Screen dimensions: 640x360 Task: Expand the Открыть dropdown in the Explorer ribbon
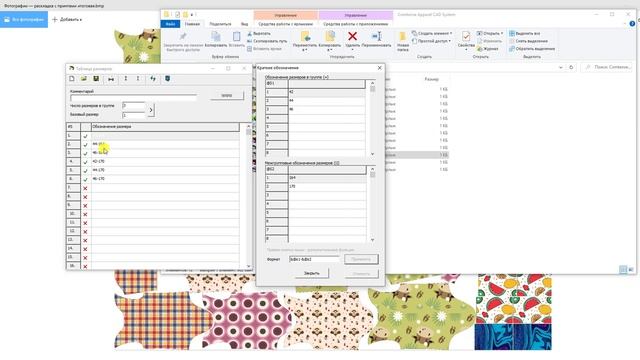pos(502,33)
